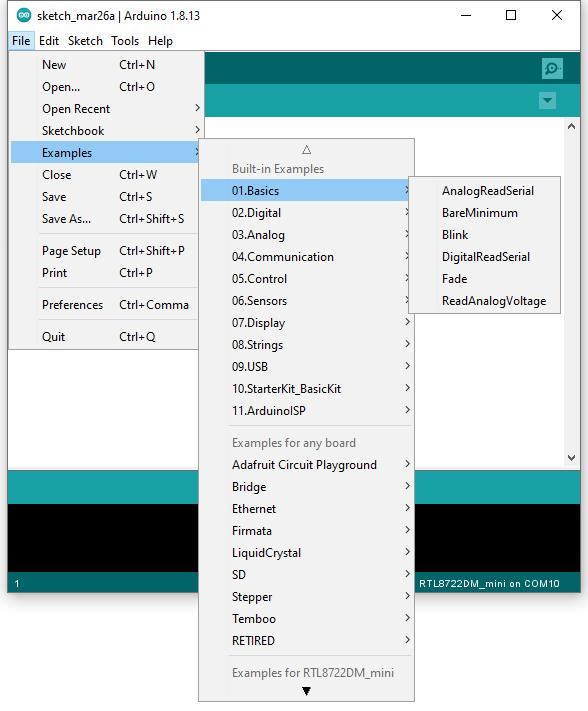This screenshot has width=588, height=711.
Task: Click the editor scrollbar up arrow
Action: pos(571,127)
